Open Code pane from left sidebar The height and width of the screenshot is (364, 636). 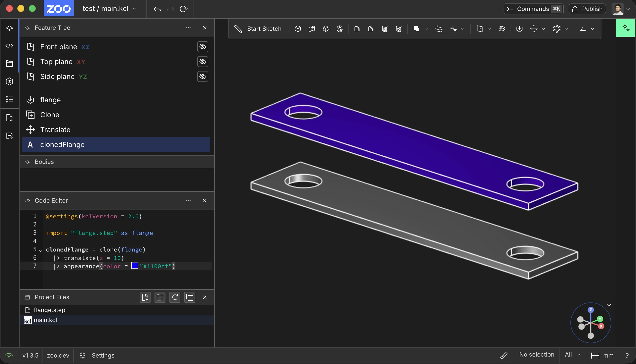click(9, 46)
